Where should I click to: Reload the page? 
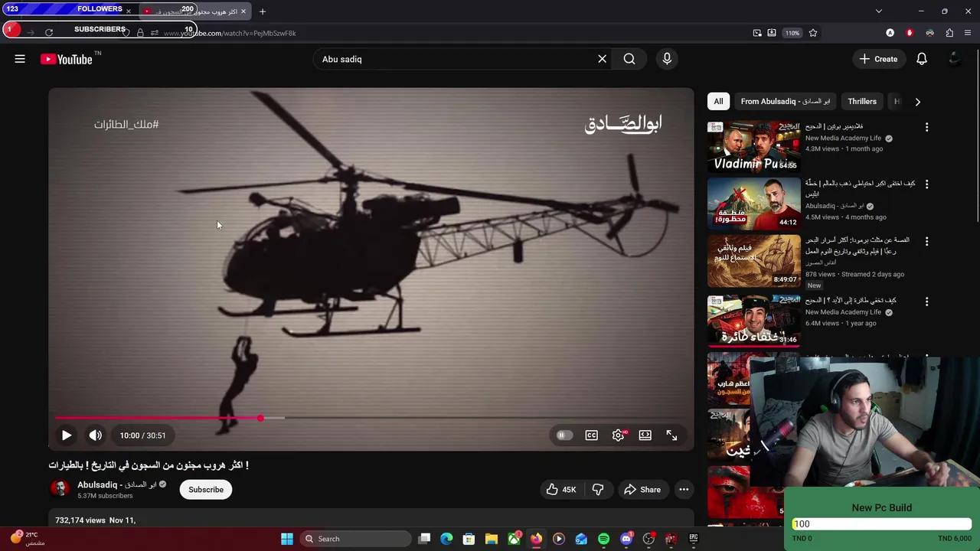(49, 33)
